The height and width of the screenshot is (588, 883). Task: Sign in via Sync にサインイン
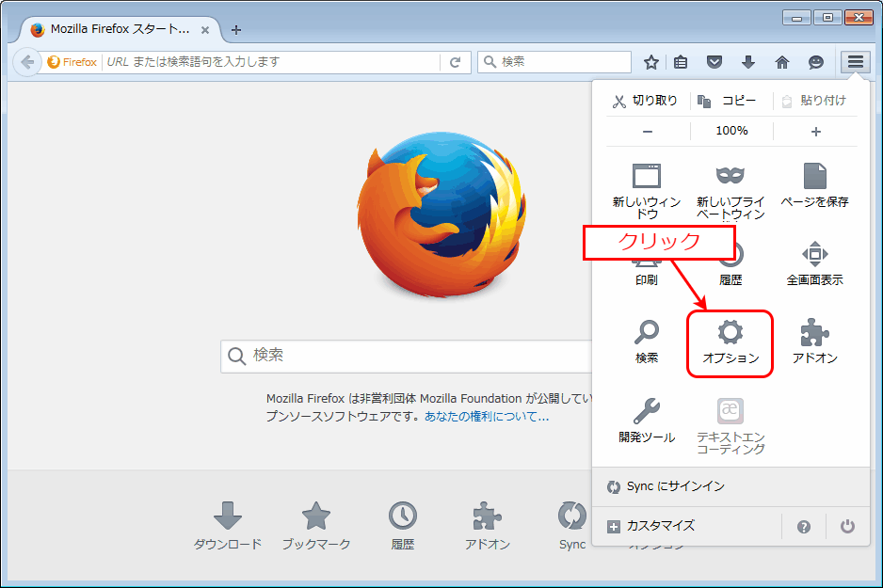(x=730, y=486)
